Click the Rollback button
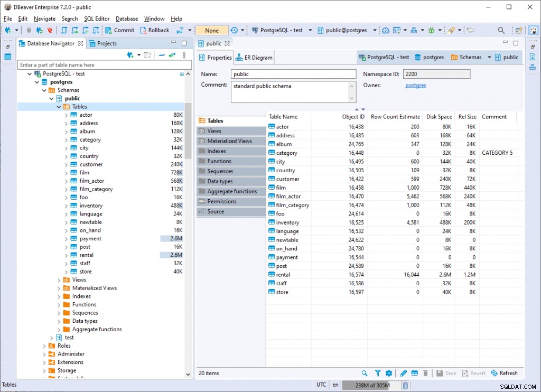This screenshot has width=541, height=392. tap(155, 30)
